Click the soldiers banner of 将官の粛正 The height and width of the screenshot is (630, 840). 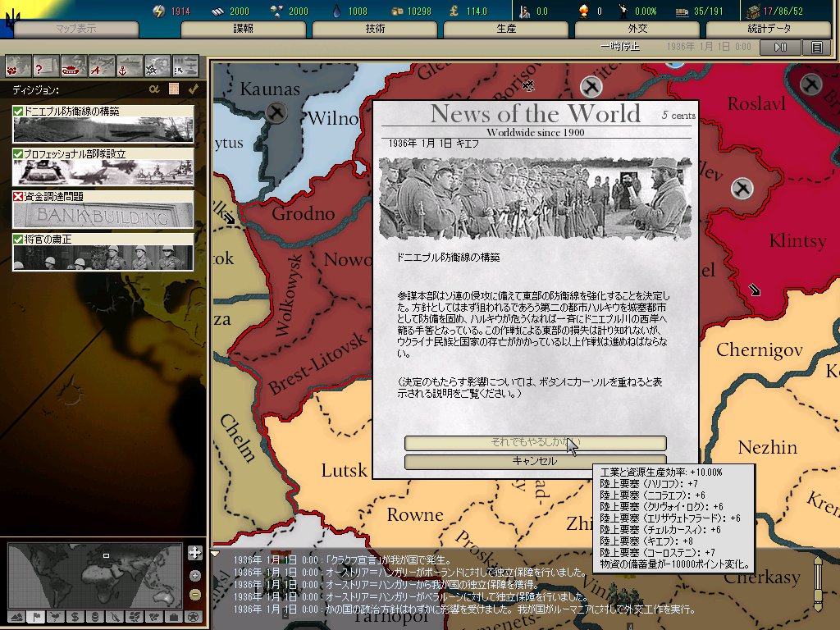pyautogui.click(x=103, y=258)
